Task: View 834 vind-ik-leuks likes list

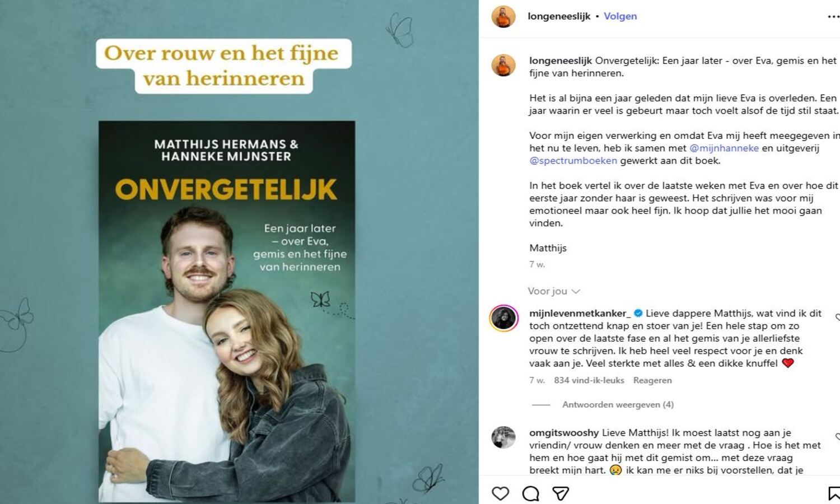Action: [589, 380]
